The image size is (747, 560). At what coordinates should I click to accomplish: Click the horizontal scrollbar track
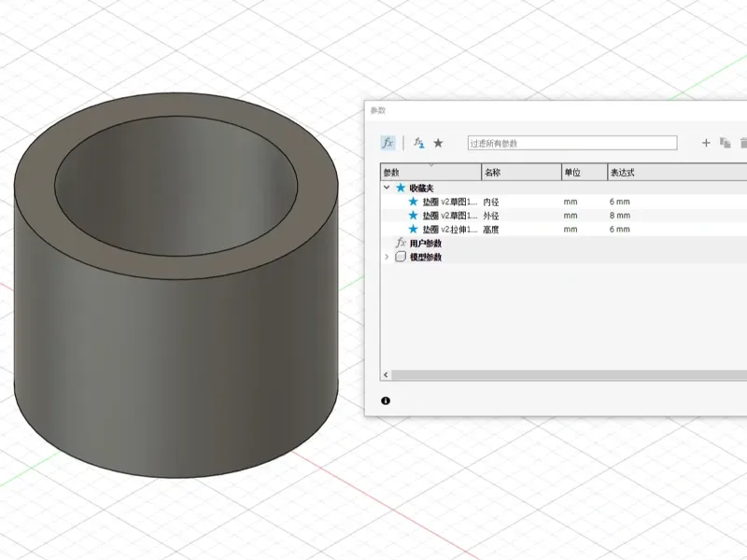[x=570, y=375]
